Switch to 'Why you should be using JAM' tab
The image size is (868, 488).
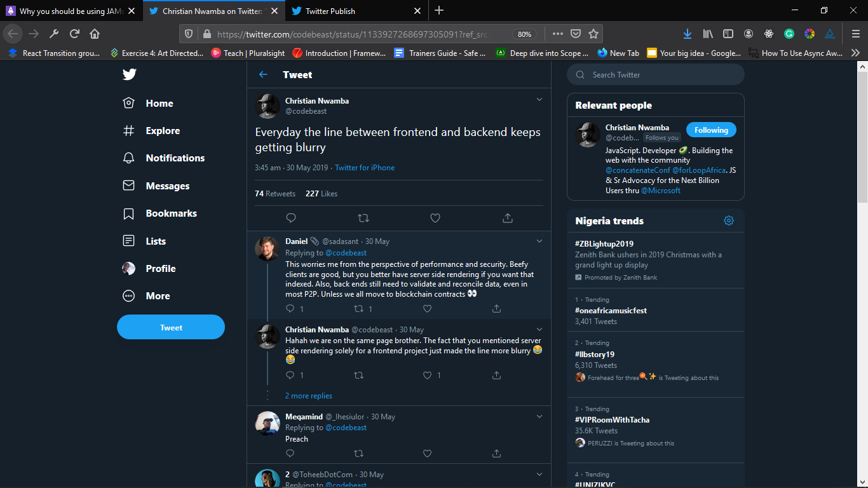coord(71,11)
